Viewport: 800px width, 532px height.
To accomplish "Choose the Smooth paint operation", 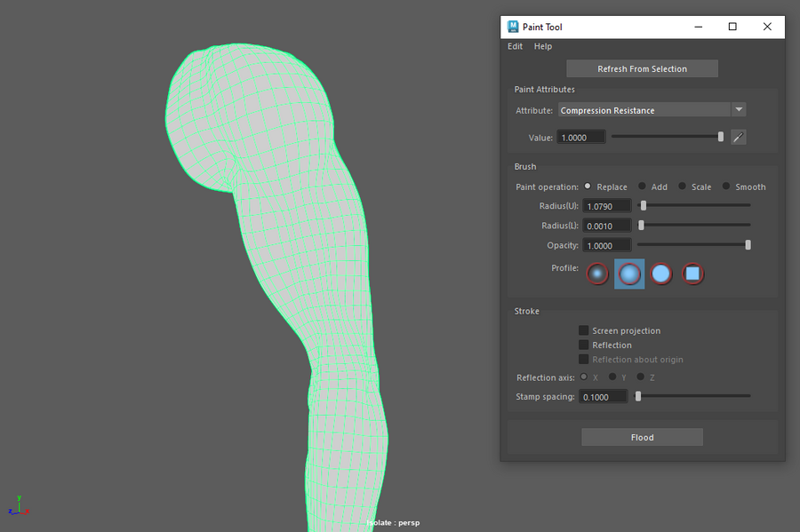I will click(726, 187).
